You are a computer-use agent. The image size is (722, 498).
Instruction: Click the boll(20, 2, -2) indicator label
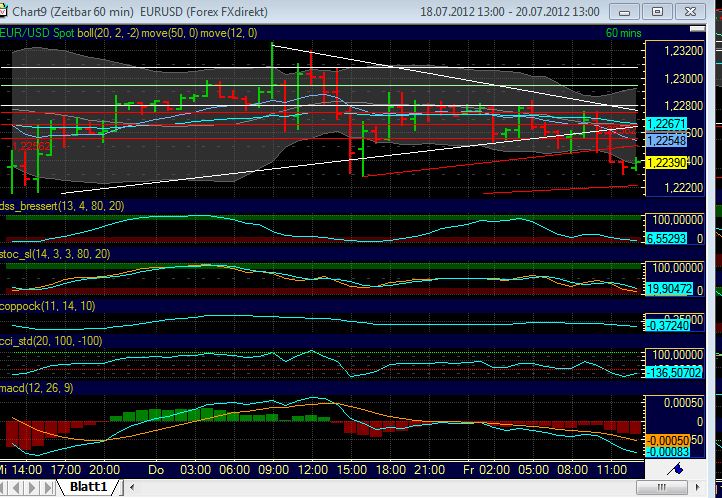pyautogui.click(x=108, y=33)
